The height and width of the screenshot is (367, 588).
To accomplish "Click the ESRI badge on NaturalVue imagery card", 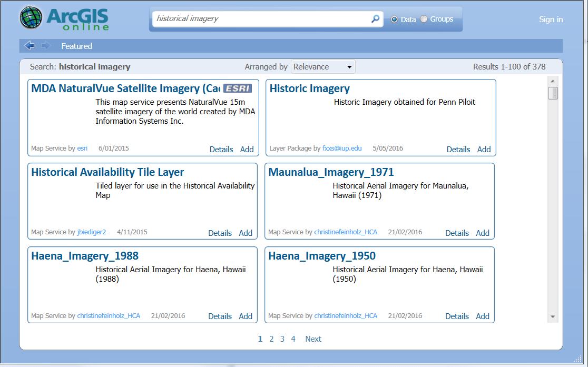I will click(x=237, y=88).
